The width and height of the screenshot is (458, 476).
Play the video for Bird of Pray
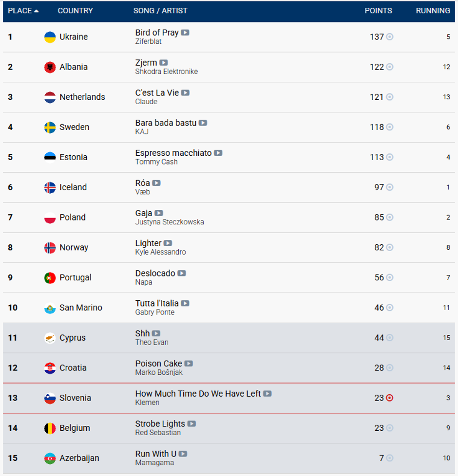tap(185, 33)
